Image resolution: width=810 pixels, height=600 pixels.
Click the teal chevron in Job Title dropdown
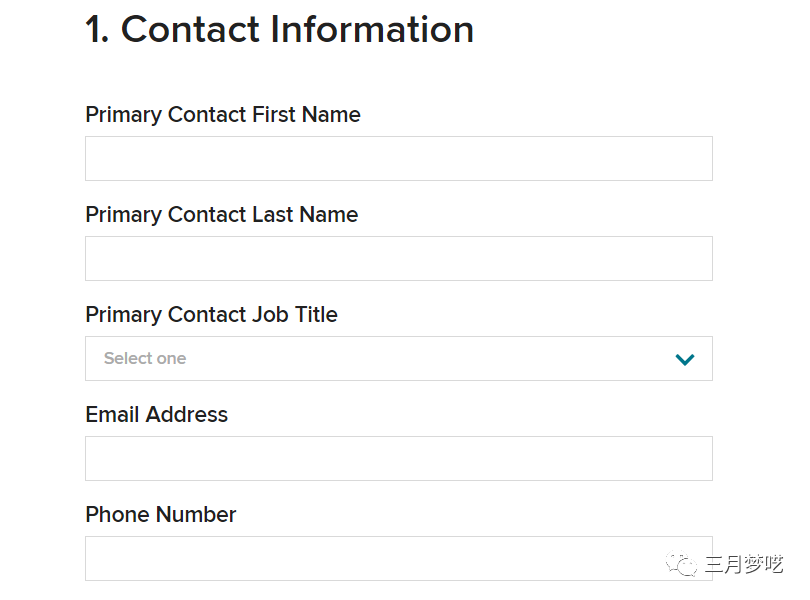684,359
